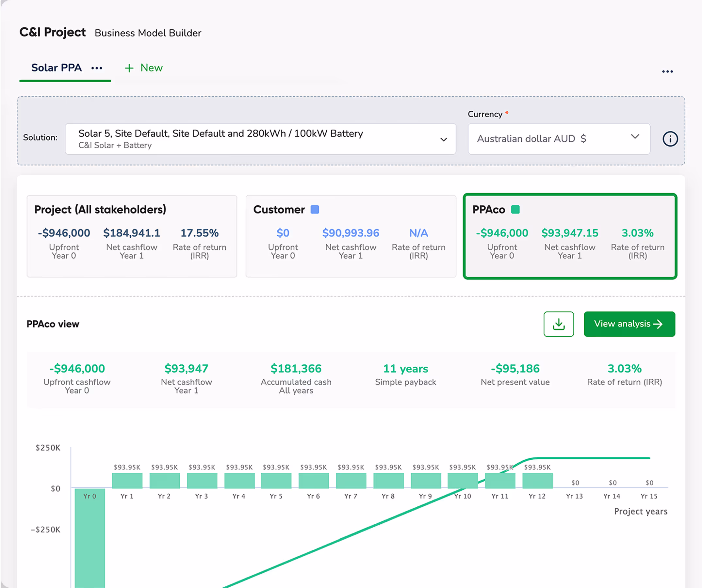Image resolution: width=702 pixels, height=588 pixels.
Task: Click the currency info icon
Action: (670, 139)
